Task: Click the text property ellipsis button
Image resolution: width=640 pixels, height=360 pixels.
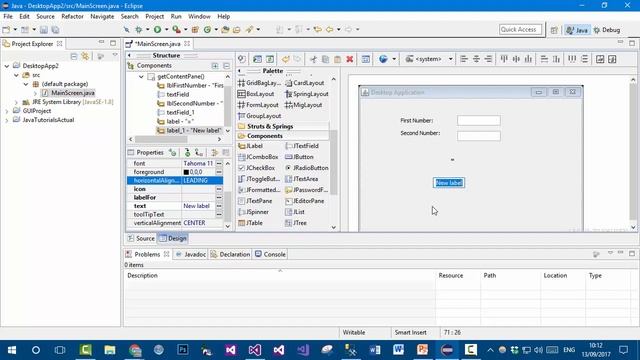Action: tap(219, 206)
